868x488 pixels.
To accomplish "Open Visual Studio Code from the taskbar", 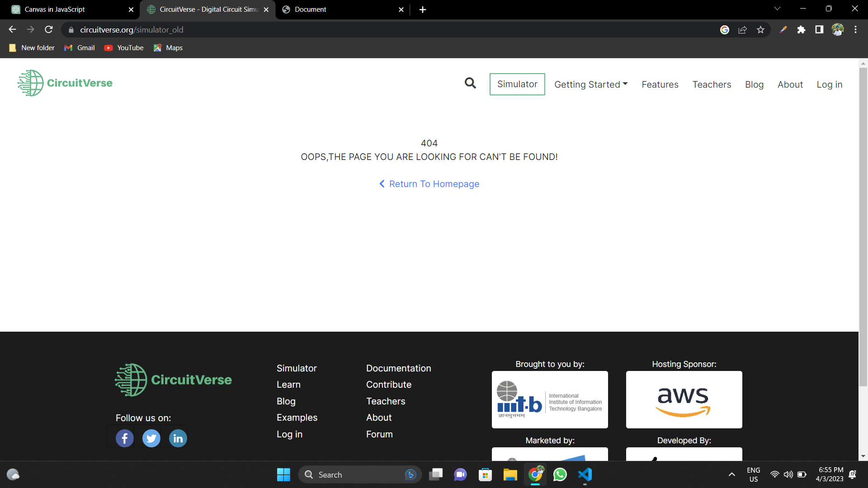I will (585, 474).
